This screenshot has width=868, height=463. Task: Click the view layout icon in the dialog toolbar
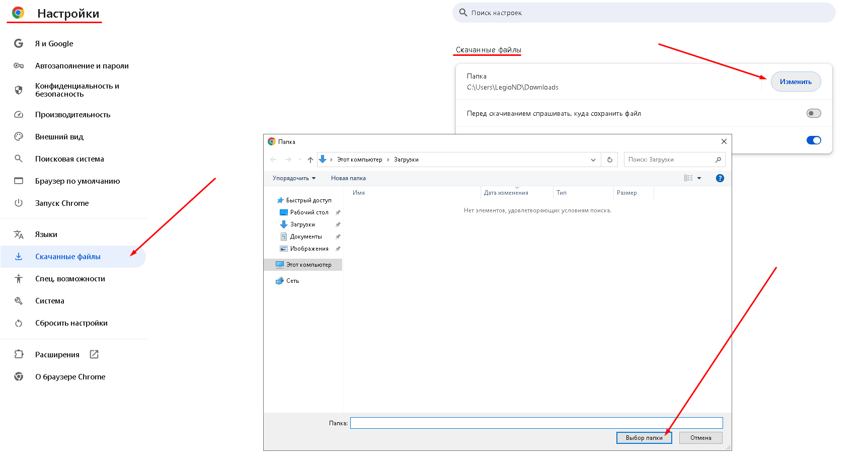point(688,178)
